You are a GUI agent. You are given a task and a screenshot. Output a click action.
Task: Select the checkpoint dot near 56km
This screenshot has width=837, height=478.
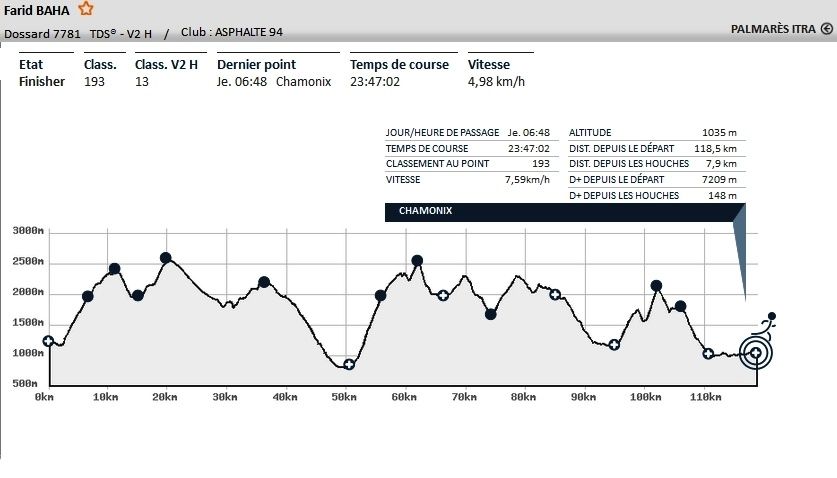pos(380,295)
